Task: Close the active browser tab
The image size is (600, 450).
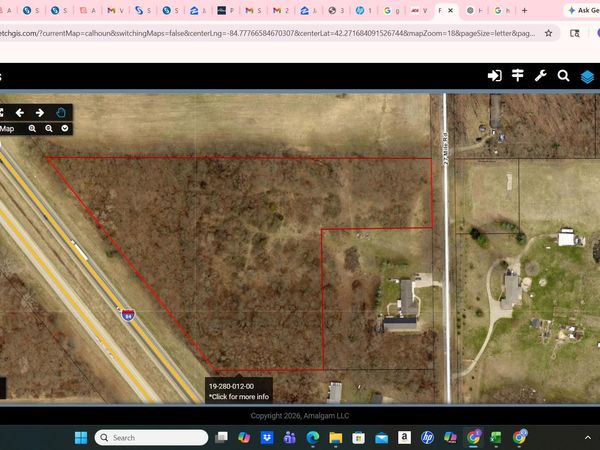Action: point(450,11)
